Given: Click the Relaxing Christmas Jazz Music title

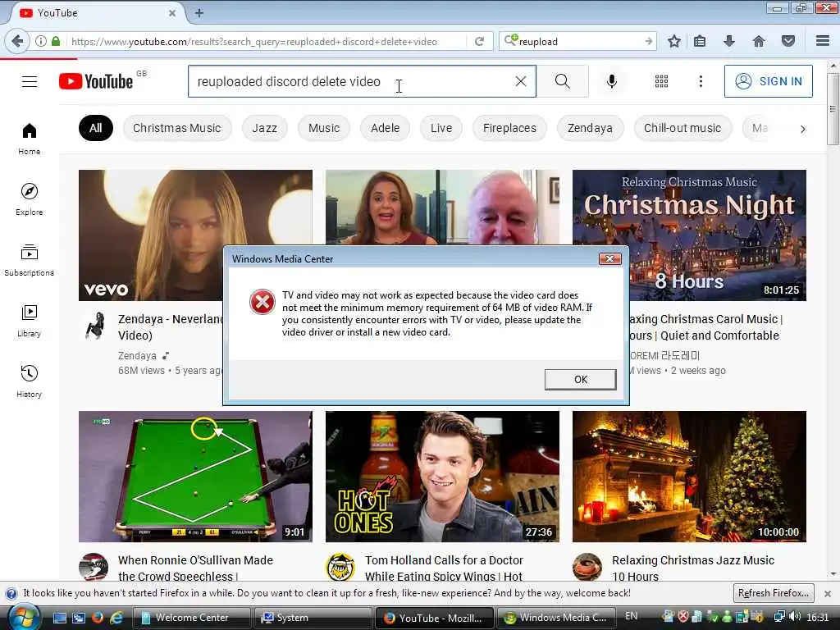Looking at the screenshot, I should click(x=693, y=568).
